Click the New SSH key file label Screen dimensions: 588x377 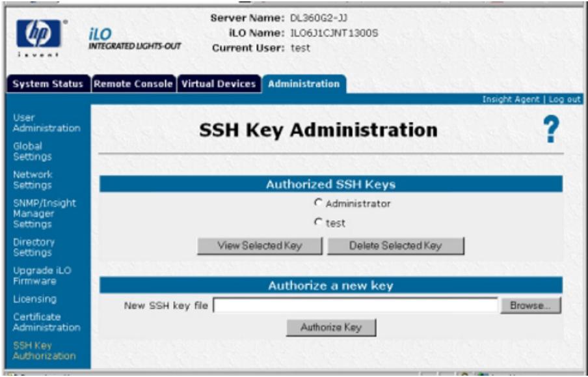point(166,305)
